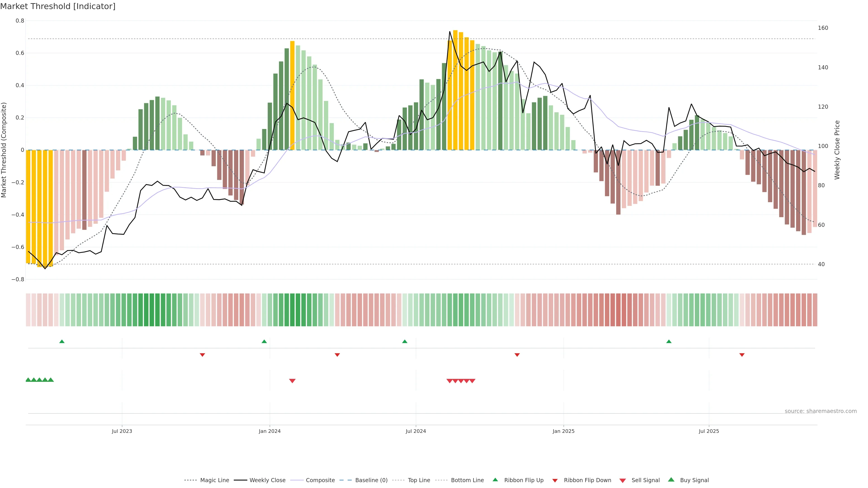Hide the Composite line via legend
This screenshot has height=488, width=868.
click(320, 480)
